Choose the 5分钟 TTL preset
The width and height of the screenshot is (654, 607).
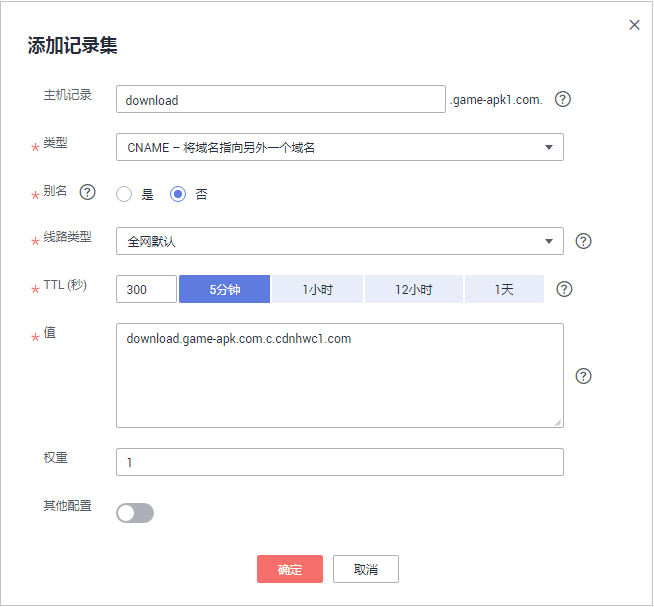[224, 289]
